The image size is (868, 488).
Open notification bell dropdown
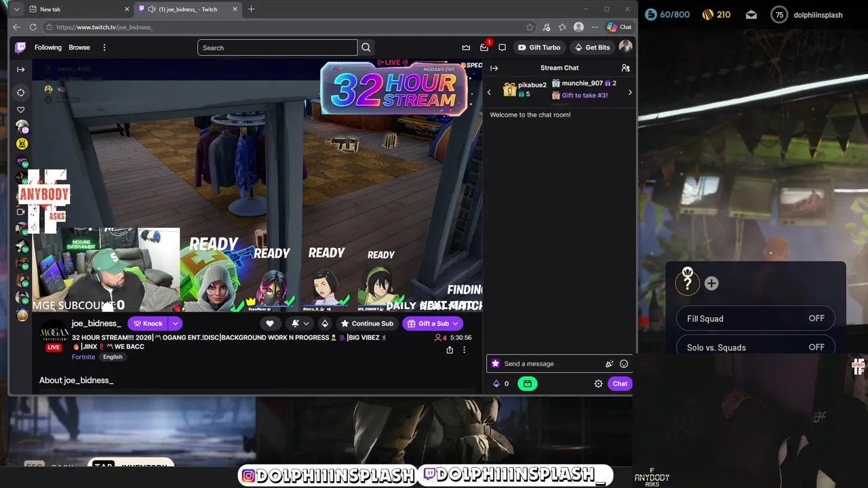pos(299,323)
